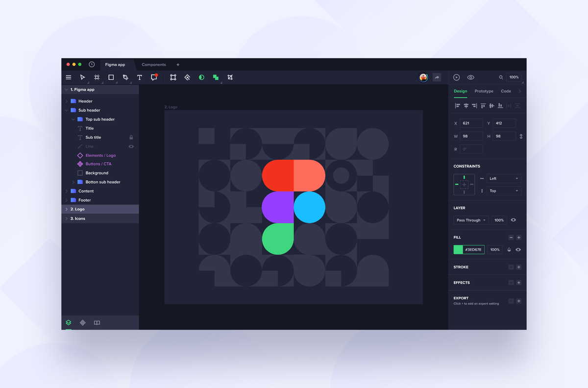This screenshot has width=588, height=388.
Task: Click the user avatar
Action: coord(423,77)
